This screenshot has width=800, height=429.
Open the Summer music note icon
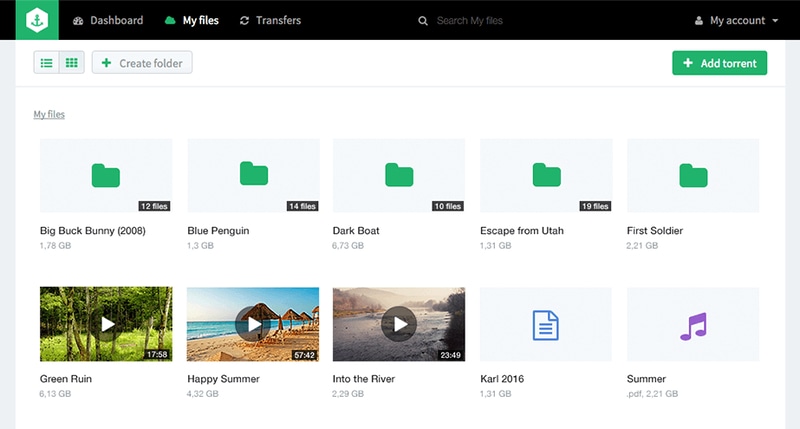pos(692,324)
